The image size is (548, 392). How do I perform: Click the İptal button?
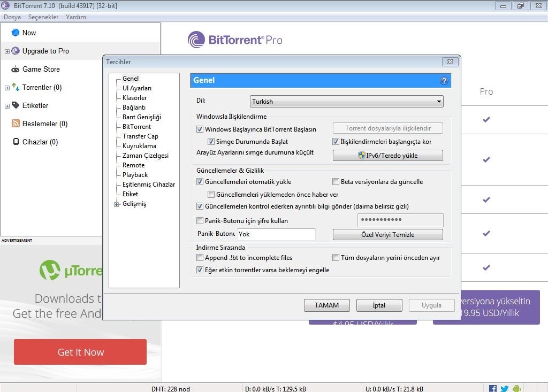tap(379, 305)
